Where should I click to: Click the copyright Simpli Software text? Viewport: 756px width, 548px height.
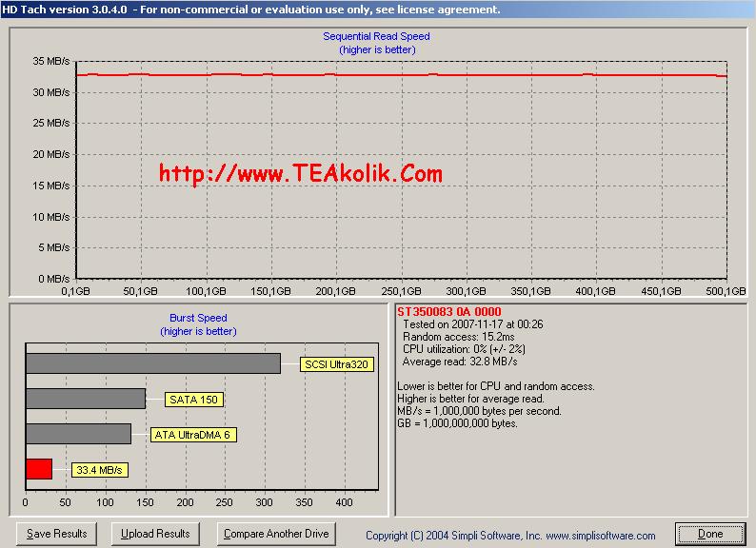510,536
